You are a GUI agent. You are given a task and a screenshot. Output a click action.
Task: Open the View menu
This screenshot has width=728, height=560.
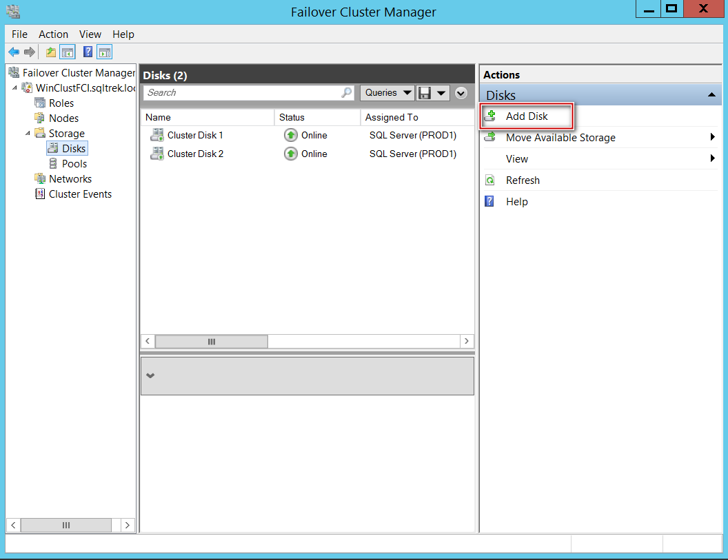point(90,34)
